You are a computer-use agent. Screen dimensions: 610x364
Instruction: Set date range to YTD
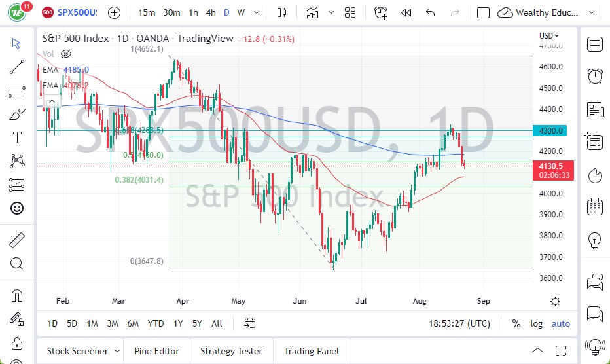156,323
